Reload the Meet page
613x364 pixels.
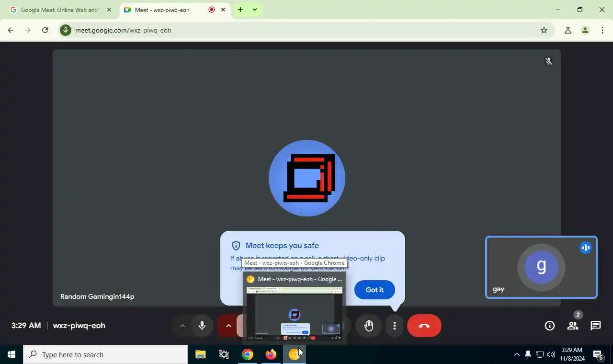[x=45, y=30]
